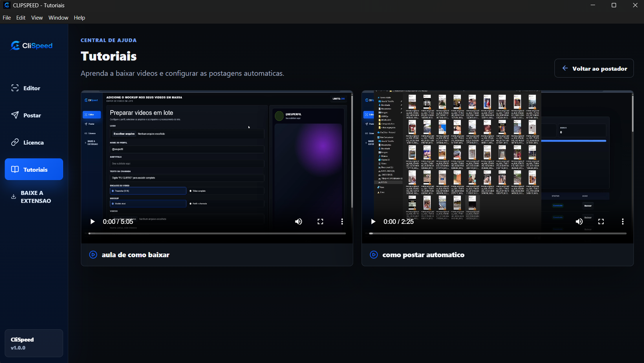Click the CliSpeed v1.0.0 version card
644x363 pixels.
click(34, 343)
